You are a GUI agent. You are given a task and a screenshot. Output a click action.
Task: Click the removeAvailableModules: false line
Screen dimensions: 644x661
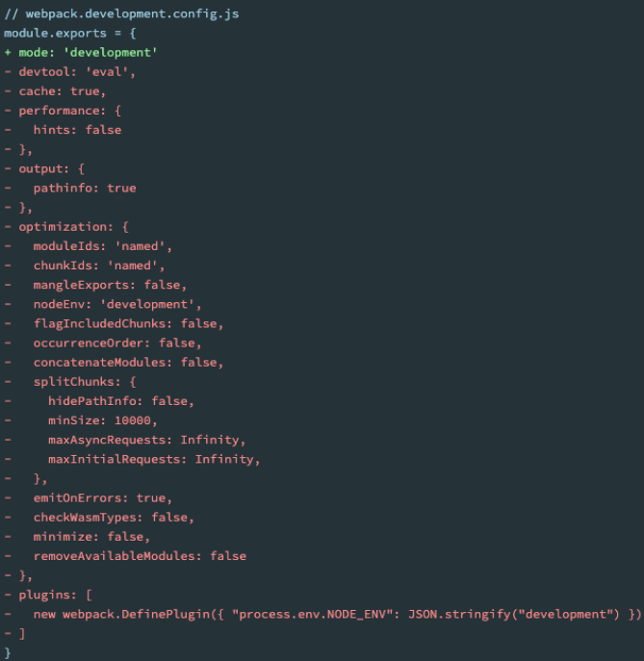(x=140, y=555)
